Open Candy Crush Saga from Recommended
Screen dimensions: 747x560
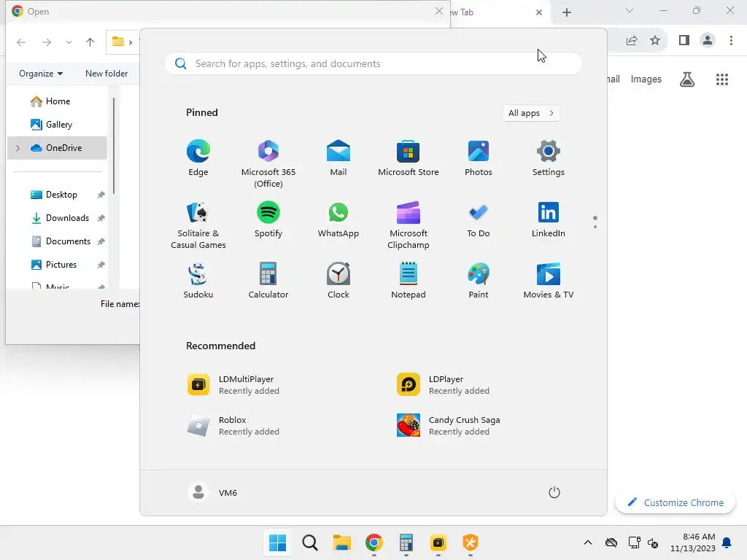(449, 425)
